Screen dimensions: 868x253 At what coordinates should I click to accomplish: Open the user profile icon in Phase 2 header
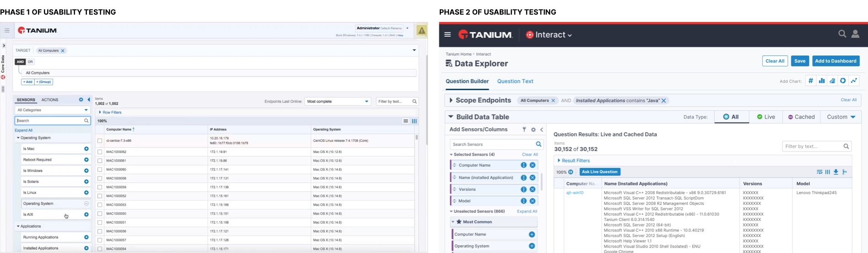(x=855, y=34)
